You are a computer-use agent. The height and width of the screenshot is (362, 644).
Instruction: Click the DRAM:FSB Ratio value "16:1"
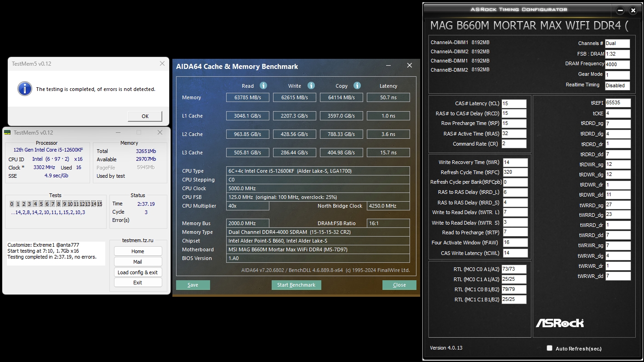[x=388, y=223]
